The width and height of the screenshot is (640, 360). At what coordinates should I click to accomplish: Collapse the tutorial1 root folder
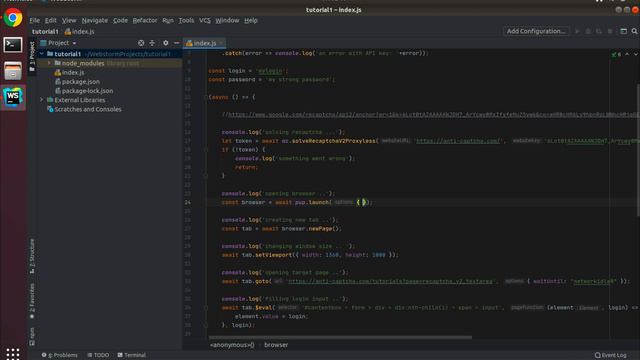42,54
